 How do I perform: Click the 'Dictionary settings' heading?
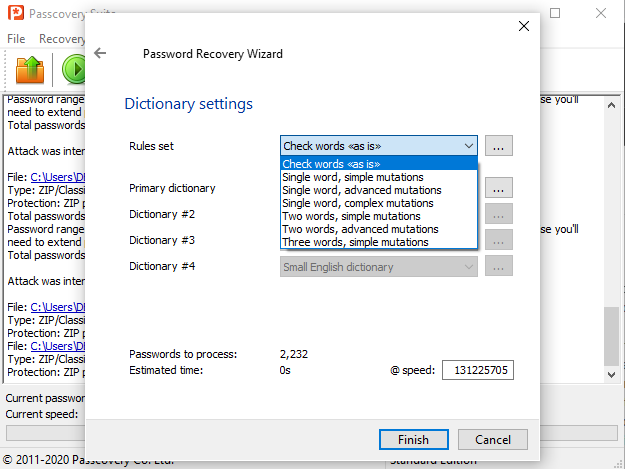point(189,104)
